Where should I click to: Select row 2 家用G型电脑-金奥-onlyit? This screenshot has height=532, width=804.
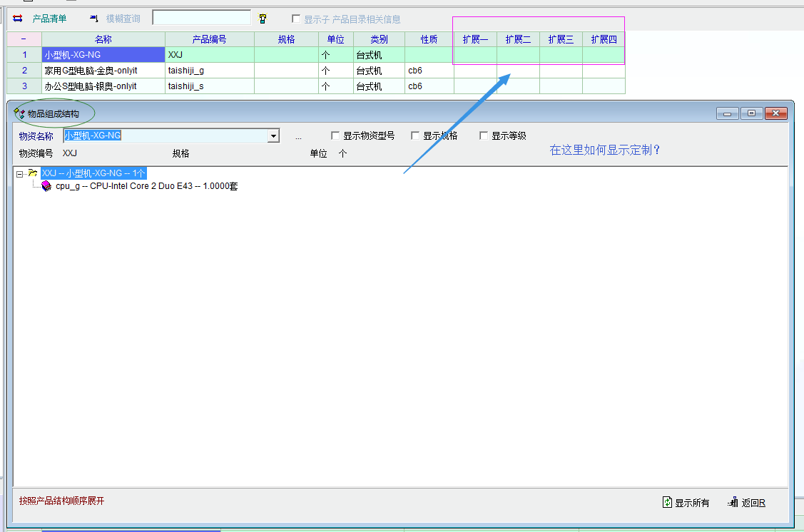tap(103, 71)
